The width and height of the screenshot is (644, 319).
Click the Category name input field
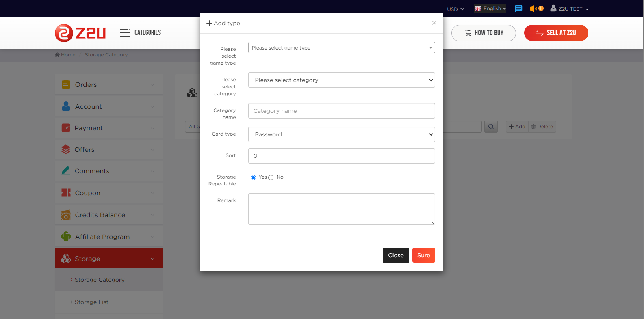pyautogui.click(x=341, y=111)
